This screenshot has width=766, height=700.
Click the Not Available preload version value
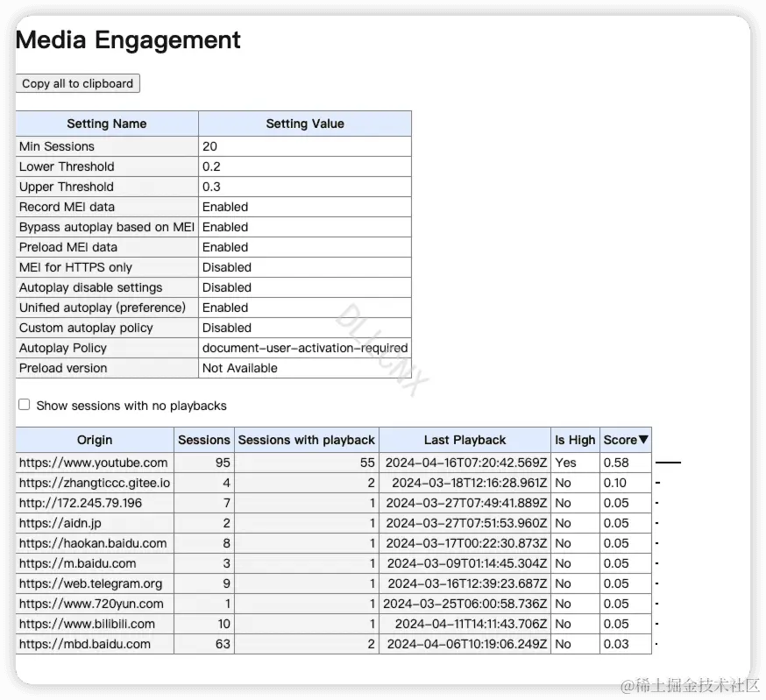tap(240, 368)
